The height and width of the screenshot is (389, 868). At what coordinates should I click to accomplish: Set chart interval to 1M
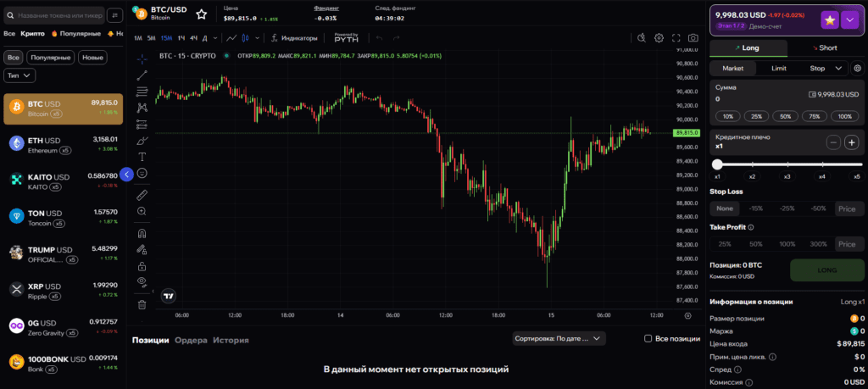[x=138, y=38]
